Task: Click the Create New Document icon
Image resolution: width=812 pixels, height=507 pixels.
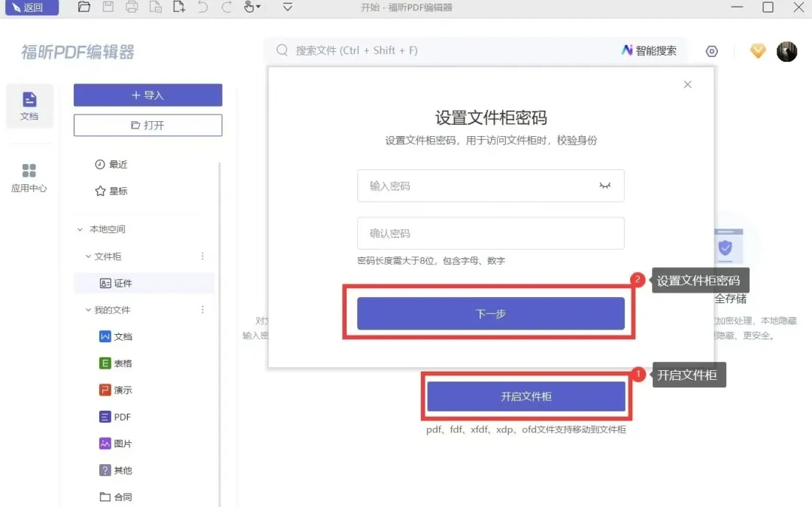Action: [179, 8]
